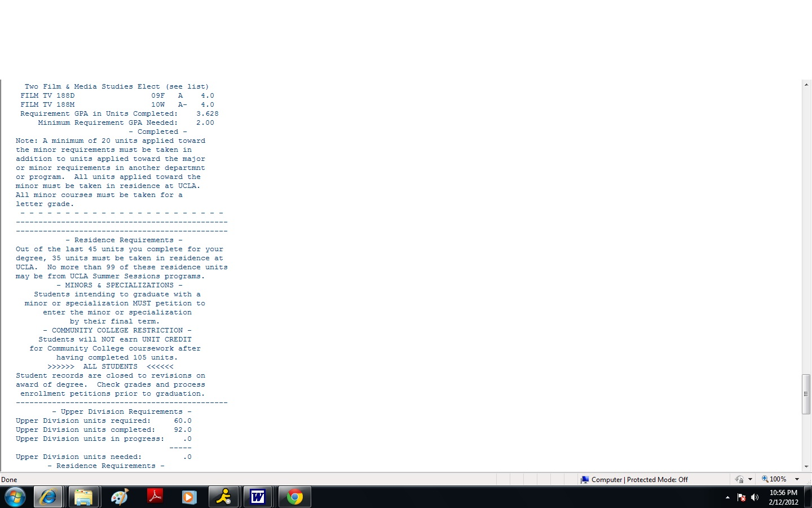Show hidden system tray icons
The width and height of the screenshot is (812, 508).
[x=727, y=497]
